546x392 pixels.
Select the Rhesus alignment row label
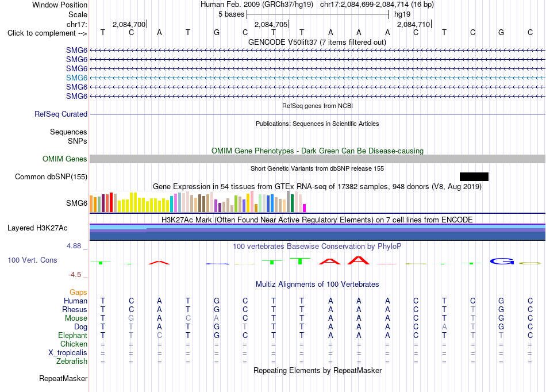pos(75,309)
